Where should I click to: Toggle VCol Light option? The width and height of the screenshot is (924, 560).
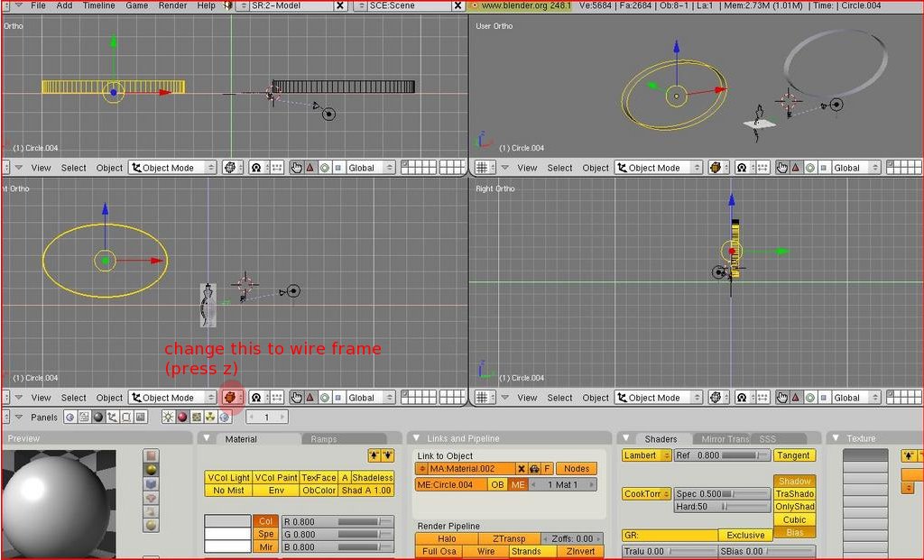coord(228,478)
